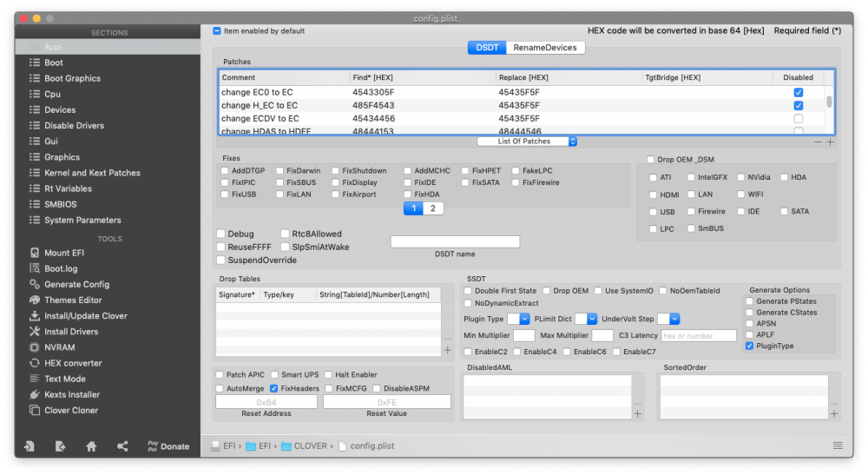Enable the AddDTGP fix

pyautogui.click(x=225, y=170)
